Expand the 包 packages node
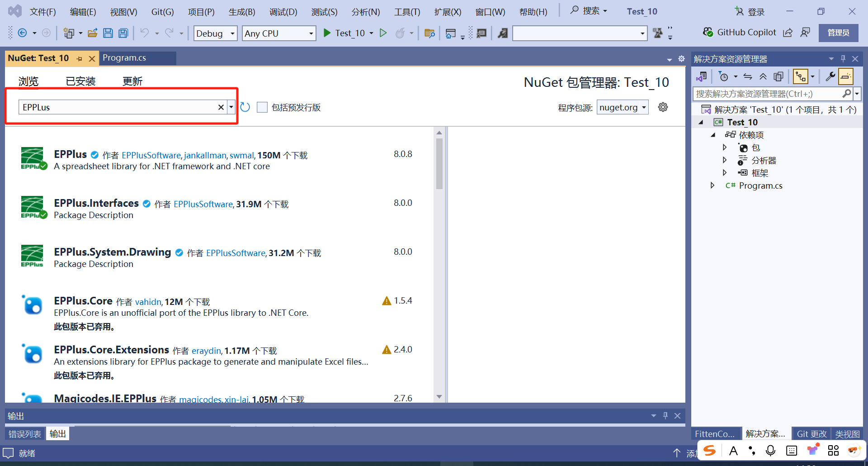 [x=725, y=147]
